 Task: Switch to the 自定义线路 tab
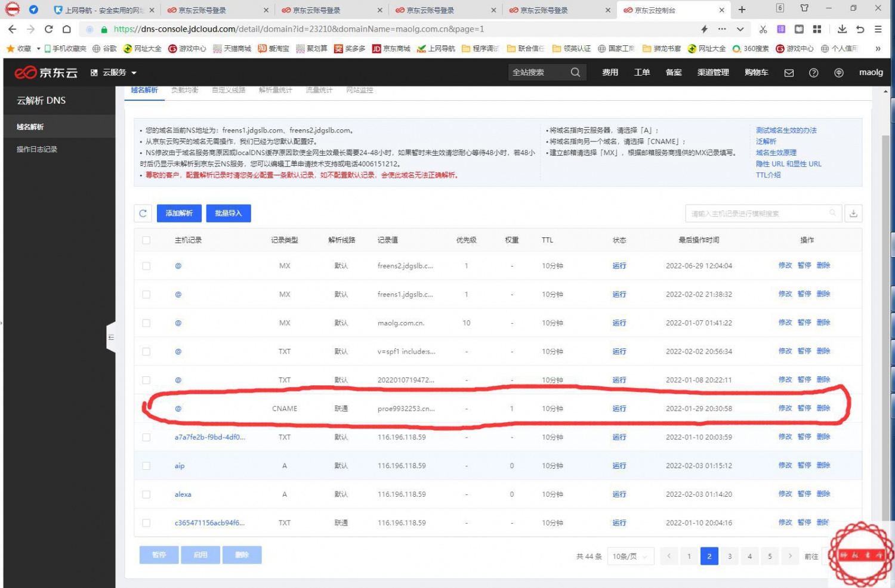(x=229, y=90)
